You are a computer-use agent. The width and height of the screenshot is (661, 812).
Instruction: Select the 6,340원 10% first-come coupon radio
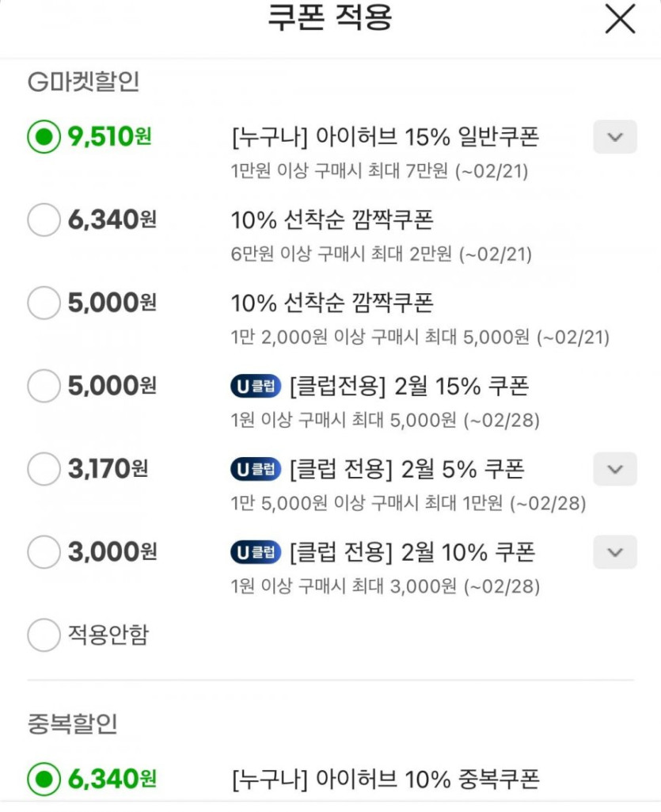[44, 219]
